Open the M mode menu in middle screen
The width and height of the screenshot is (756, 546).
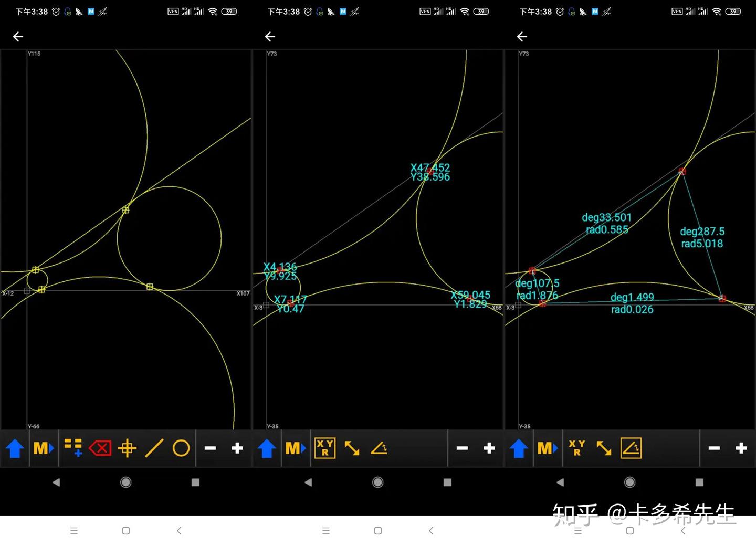click(296, 448)
